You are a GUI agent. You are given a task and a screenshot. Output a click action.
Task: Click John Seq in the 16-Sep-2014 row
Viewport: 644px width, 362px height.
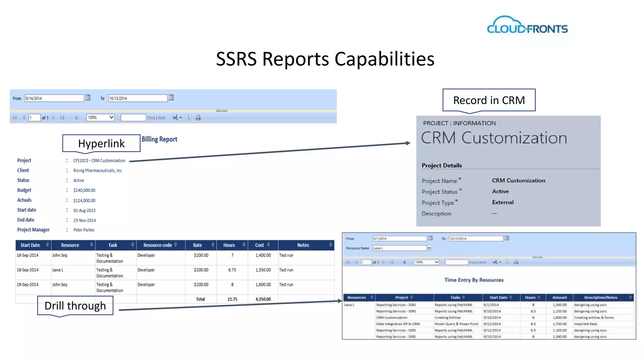59,255
